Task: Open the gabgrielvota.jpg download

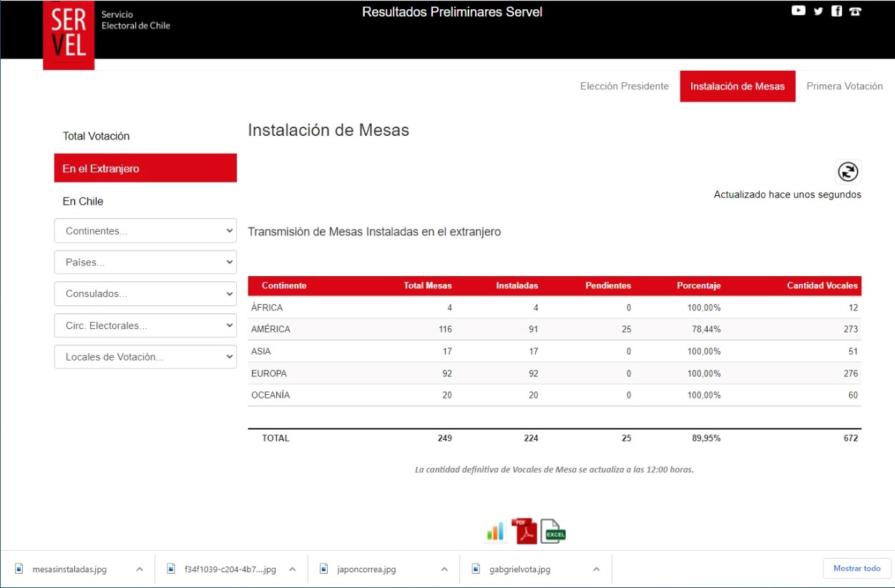Action: [x=520, y=569]
